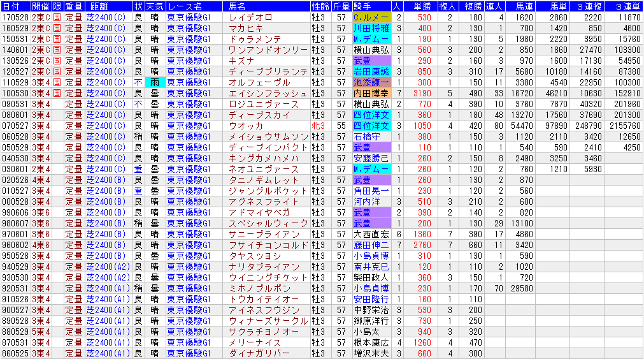Select the 3連単 column header
This screenshot has height=359, width=644.
coord(622,6)
